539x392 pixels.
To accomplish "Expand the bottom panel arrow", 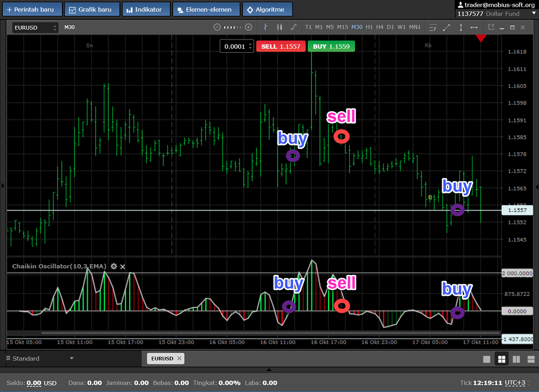I will (269, 370).
